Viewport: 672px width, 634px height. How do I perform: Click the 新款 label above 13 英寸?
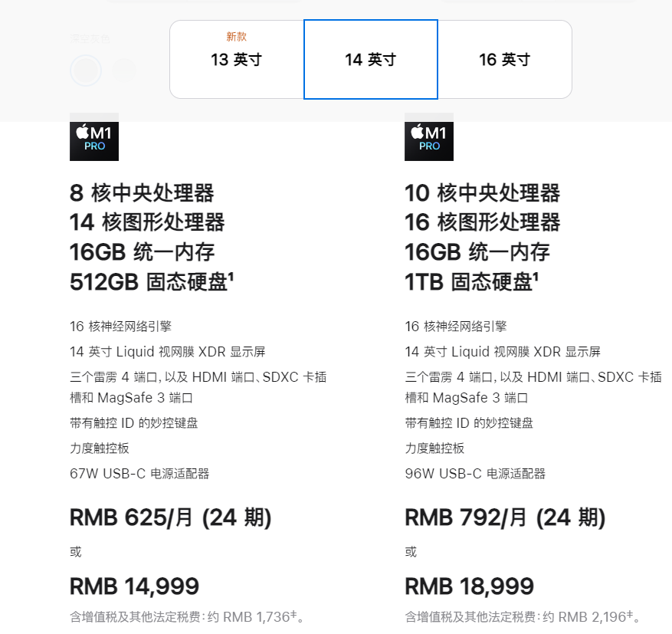237,37
